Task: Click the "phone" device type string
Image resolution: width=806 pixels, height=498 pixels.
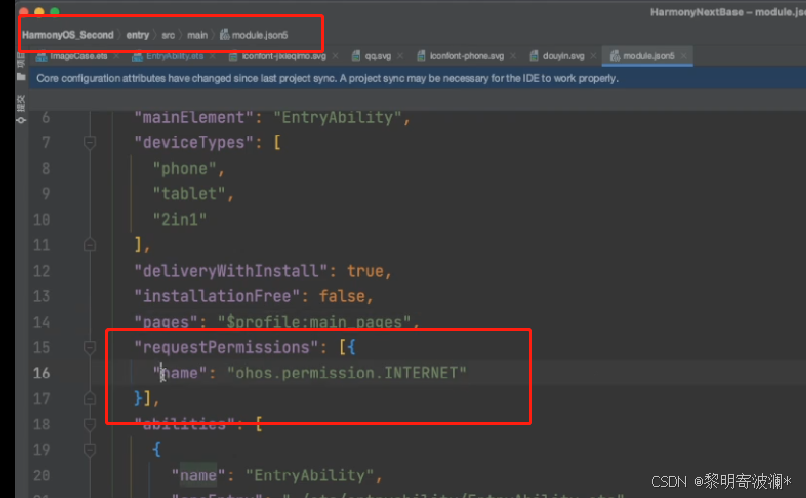Action: [x=184, y=169]
